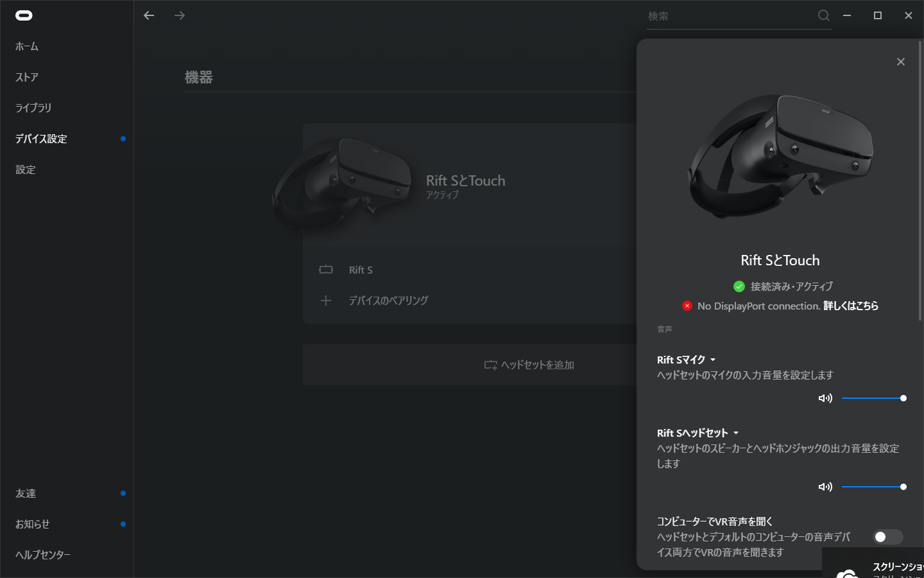Navigate back using the left arrow icon
924x578 pixels.
click(x=149, y=15)
